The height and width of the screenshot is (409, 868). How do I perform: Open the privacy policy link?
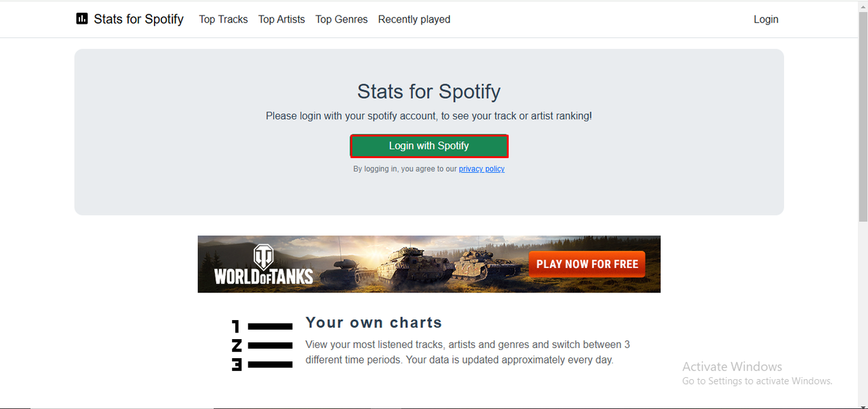pos(481,169)
